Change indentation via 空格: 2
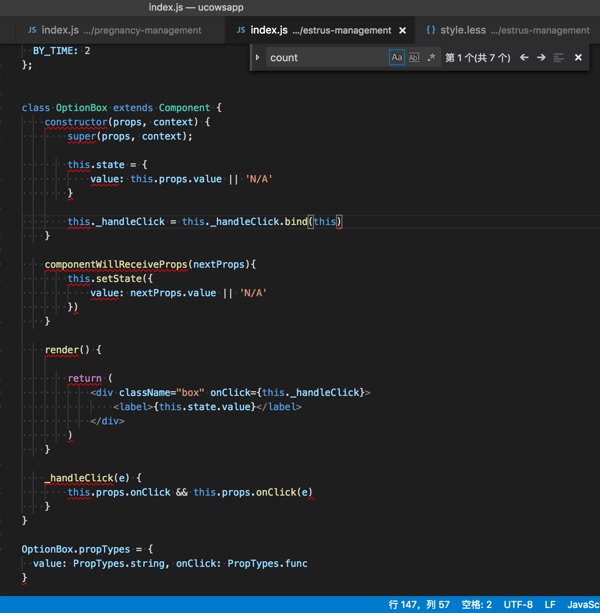This screenshot has width=600, height=613. (476, 605)
